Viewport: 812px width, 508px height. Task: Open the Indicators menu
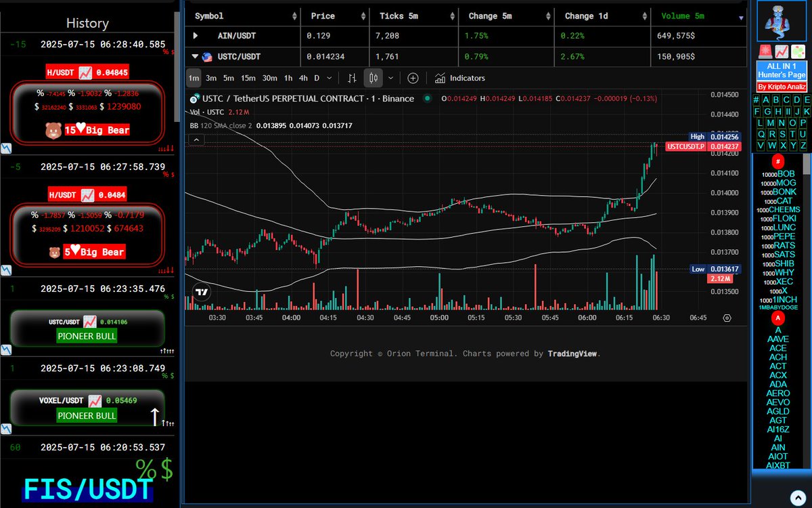[x=460, y=78]
